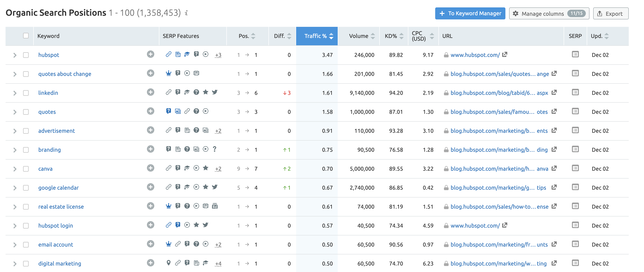Open the Manage columns settings

549,13
